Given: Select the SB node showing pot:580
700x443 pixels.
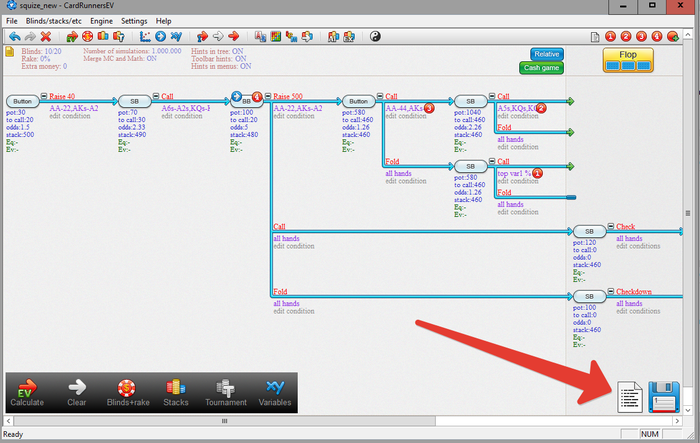Looking at the screenshot, I should (471, 166).
